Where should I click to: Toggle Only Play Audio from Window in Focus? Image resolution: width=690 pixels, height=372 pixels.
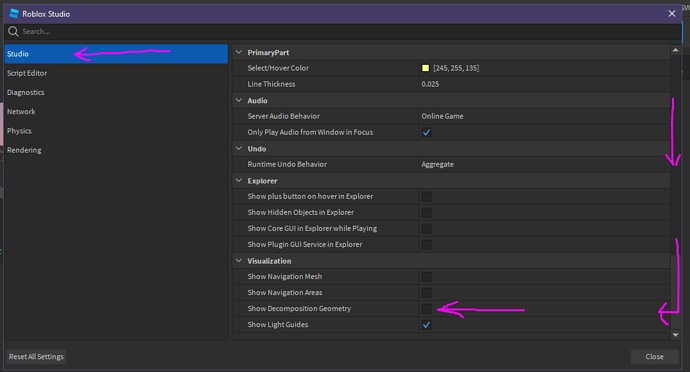pos(426,133)
